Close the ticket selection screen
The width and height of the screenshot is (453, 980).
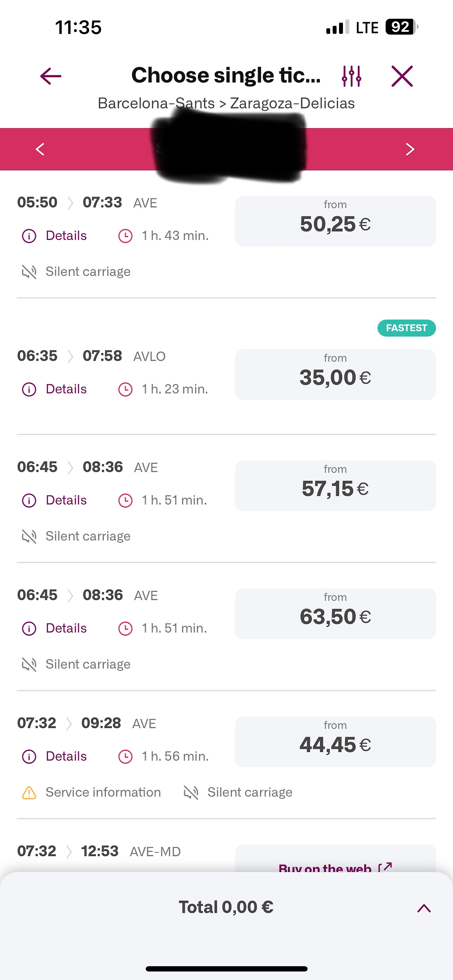(402, 76)
